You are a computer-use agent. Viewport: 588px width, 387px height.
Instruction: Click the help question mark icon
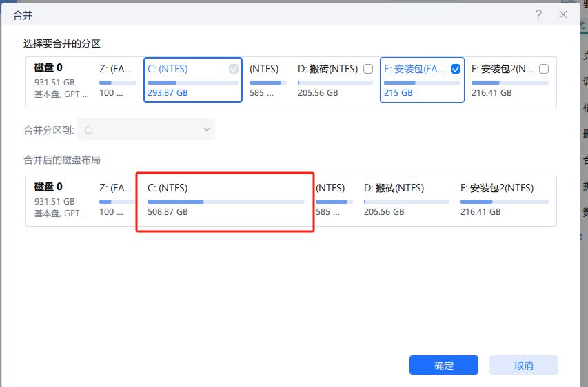538,14
